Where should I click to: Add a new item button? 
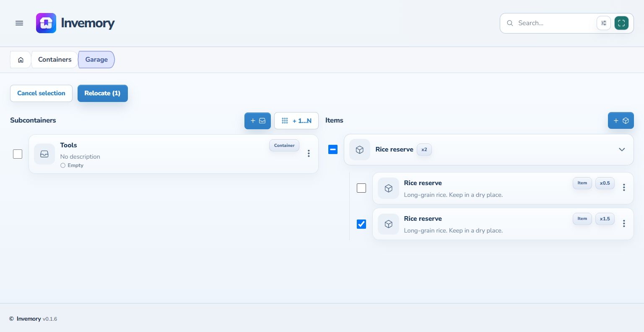click(621, 120)
